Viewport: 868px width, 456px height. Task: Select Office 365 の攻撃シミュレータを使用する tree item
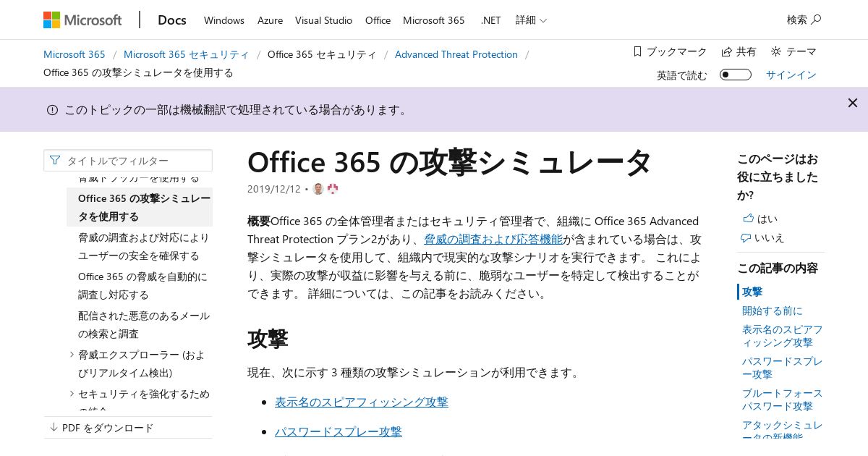[140, 207]
